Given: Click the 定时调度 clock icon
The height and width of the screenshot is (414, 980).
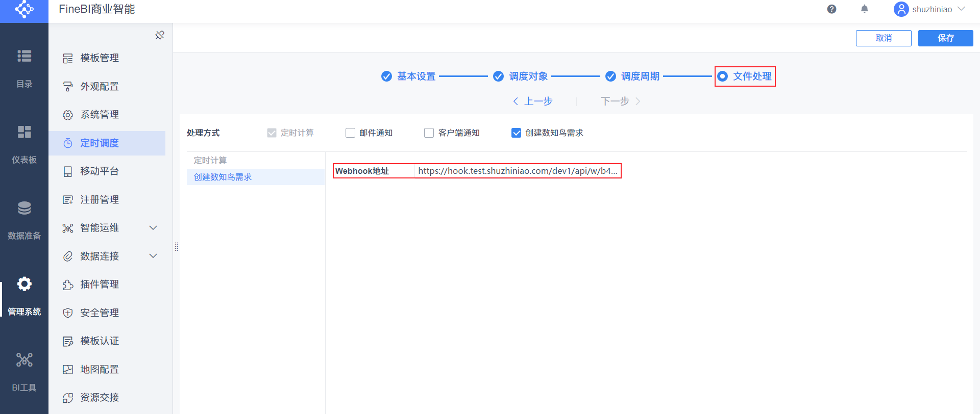Looking at the screenshot, I should click(67, 143).
